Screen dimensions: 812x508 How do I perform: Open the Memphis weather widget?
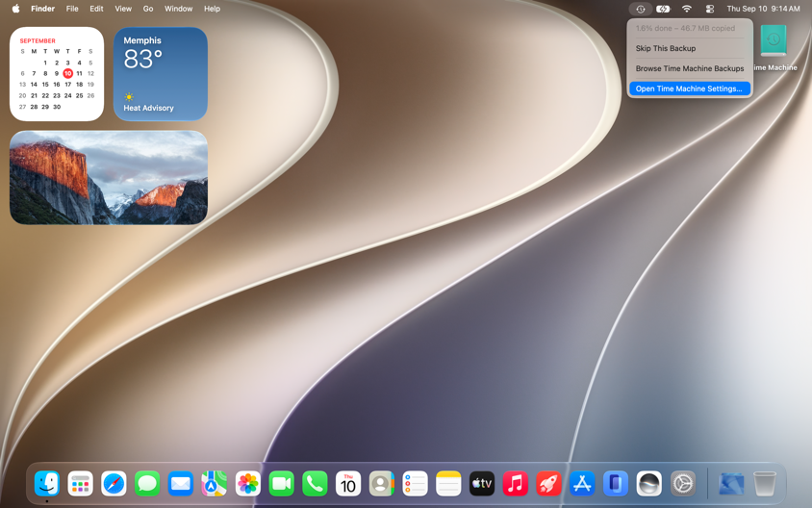pyautogui.click(x=161, y=74)
